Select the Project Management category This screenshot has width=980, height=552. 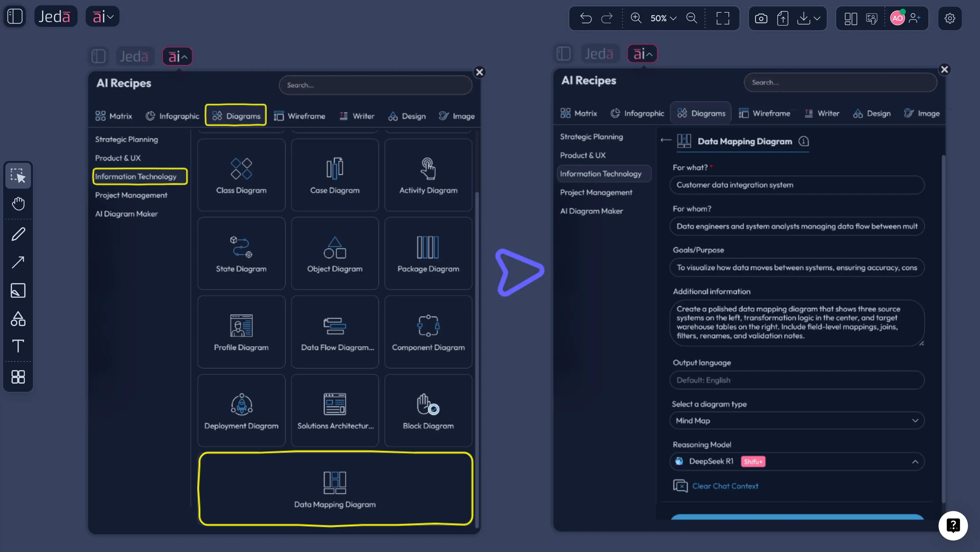pos(131,195)
